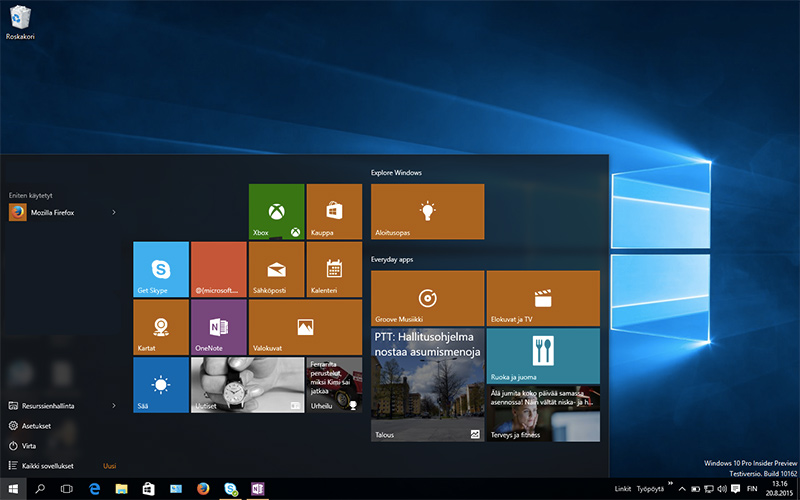
Task: Open the Groove Musiikki tile
Action: click(x=427, y=297)
